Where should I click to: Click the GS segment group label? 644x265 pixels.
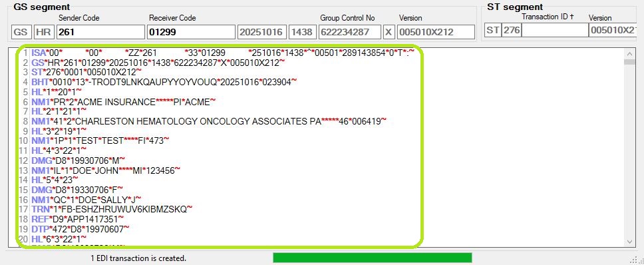pos(42,7)
